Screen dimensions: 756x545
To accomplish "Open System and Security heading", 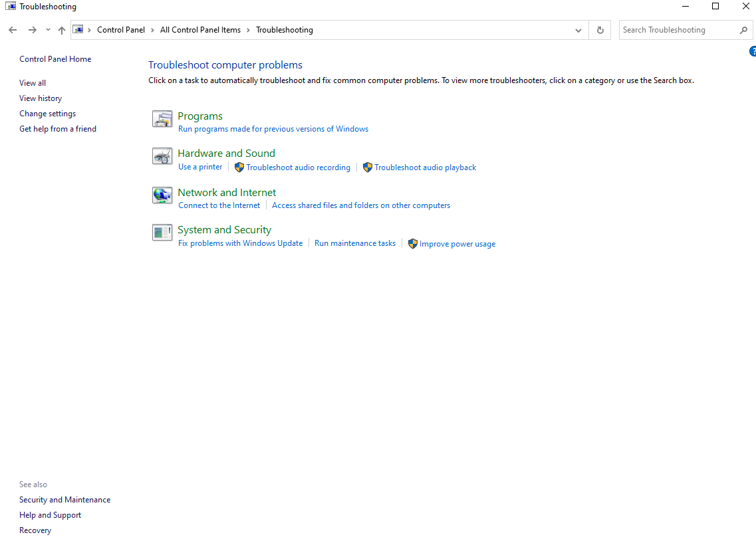I will coord(224,230).
